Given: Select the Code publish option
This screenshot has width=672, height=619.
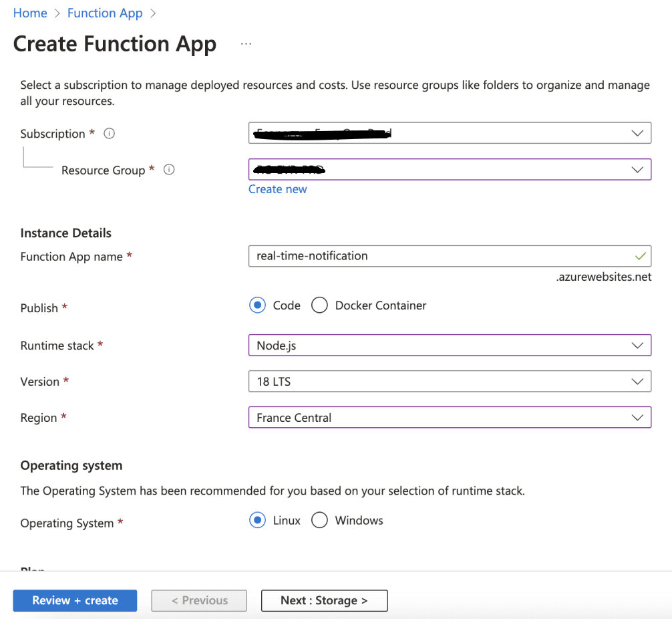Looking at the screenshot, I should tap(257, 305).
